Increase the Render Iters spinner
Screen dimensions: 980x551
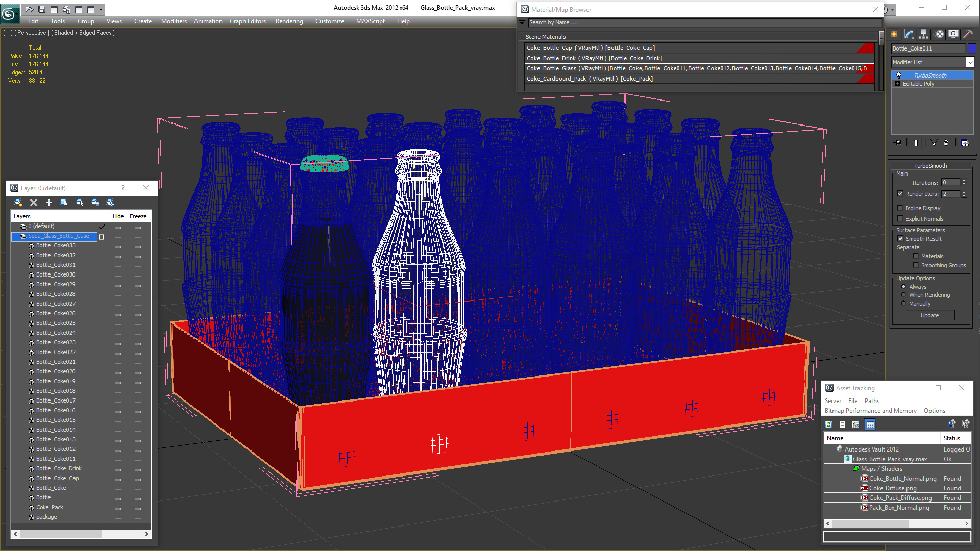point(964,192)
